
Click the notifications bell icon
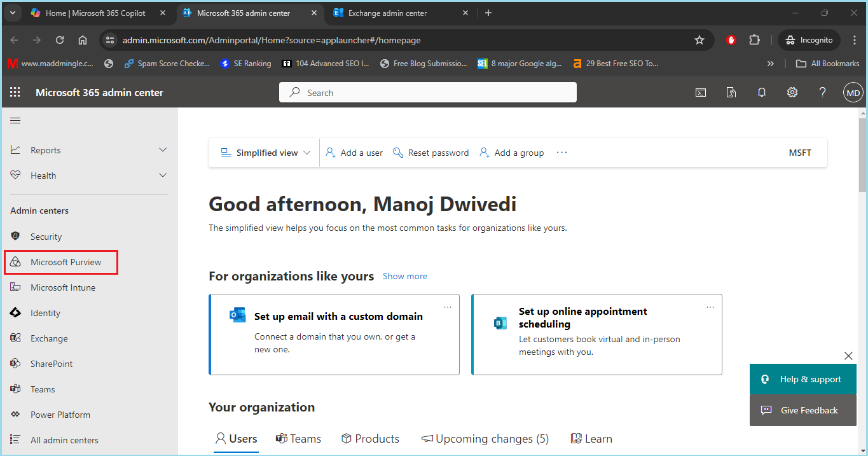(762, 92)
